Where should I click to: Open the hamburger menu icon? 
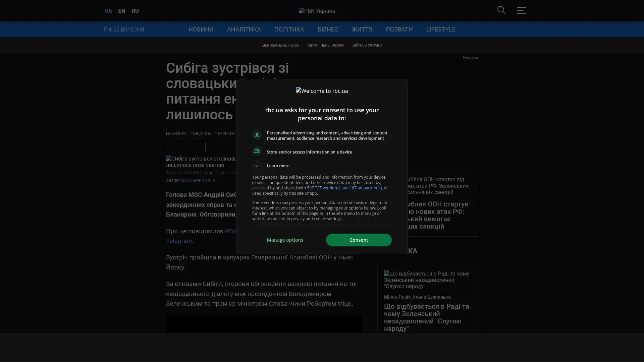pyautogui.click(x=521, y=10)
